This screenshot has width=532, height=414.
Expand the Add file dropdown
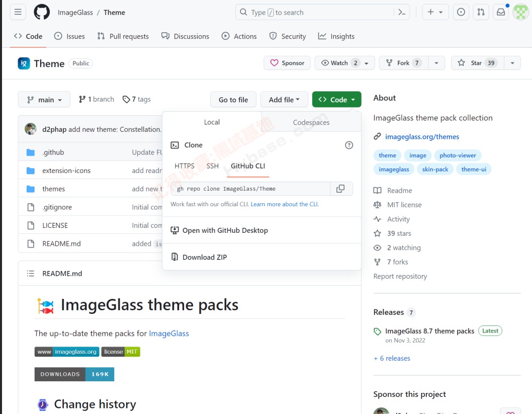pos(284,100)
